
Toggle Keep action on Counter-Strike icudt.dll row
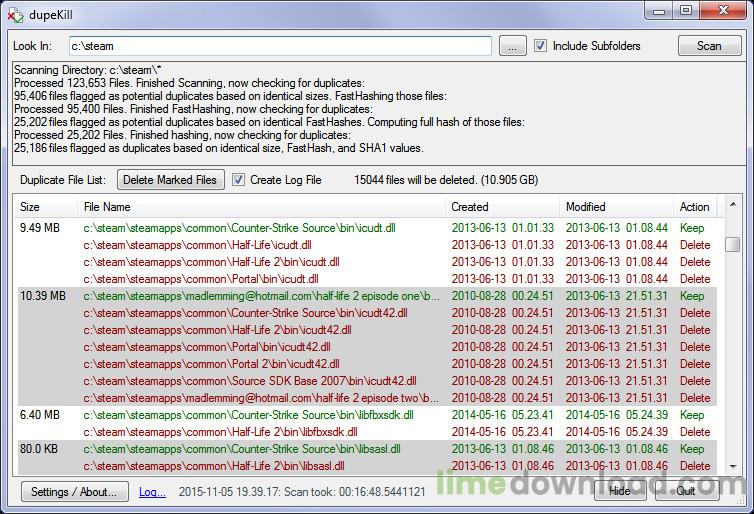pyautogui.click(x=692, y=228)
